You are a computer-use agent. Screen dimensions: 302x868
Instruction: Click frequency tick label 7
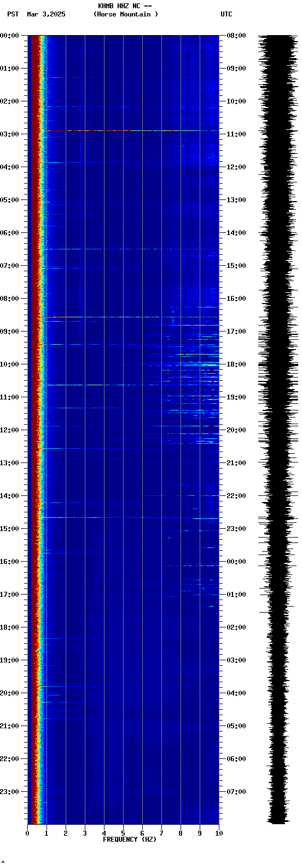coord(161,833)
